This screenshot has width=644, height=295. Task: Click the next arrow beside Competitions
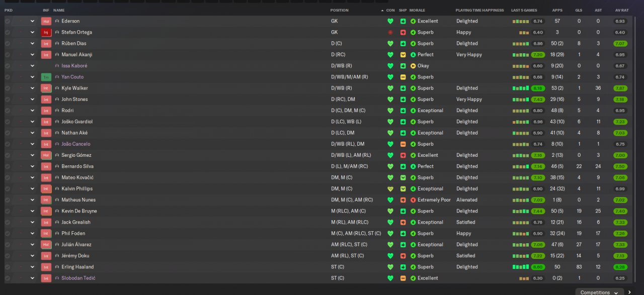point(629,292)
